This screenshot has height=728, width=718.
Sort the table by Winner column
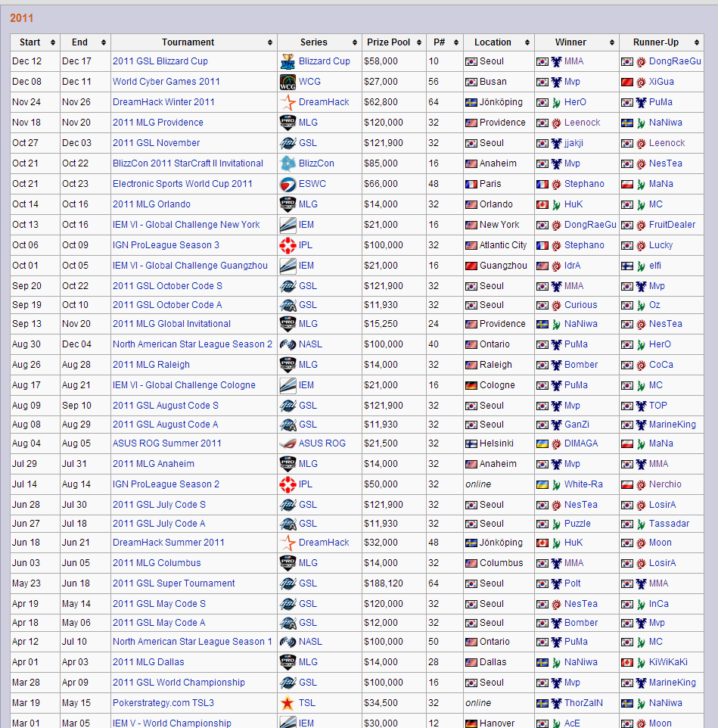click(x=611, y=42)
